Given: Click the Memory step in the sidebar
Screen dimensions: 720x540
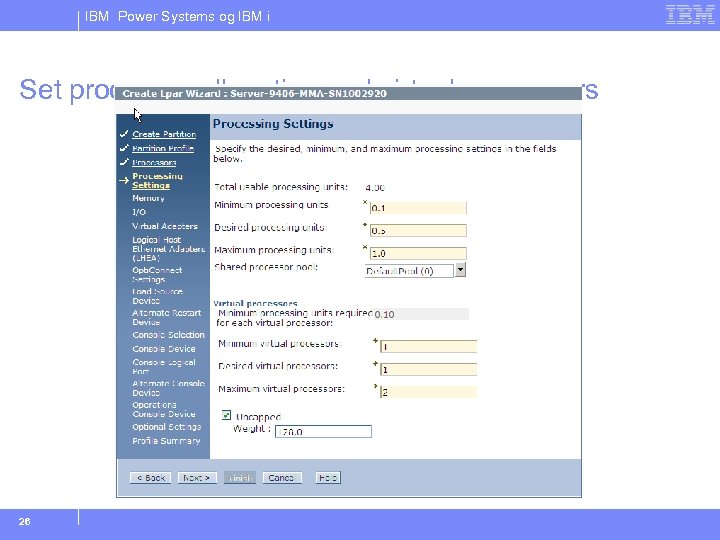Looking at the screenshot, I should [148, 198].
